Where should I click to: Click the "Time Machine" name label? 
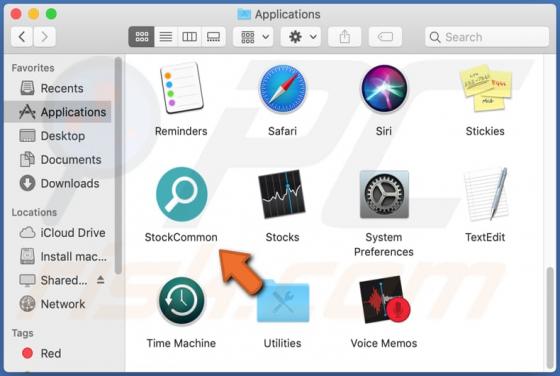[x=181, y=344]
